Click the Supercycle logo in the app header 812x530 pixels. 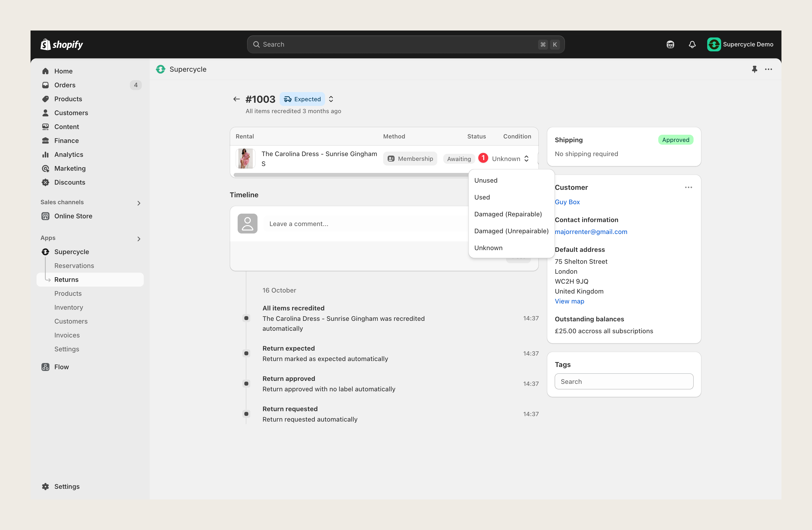160,69
